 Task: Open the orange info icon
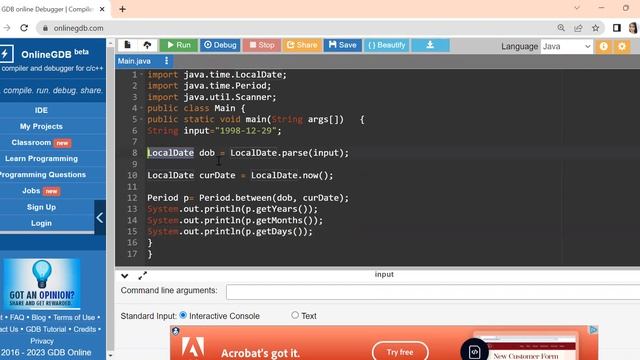[x=604, y=47]
